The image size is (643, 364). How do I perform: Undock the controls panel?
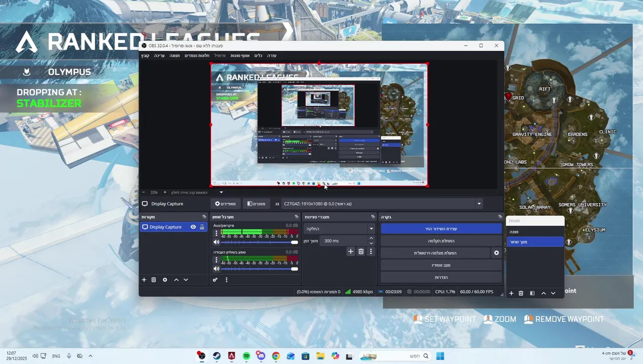pyautogui.click(x=500, y=217)
